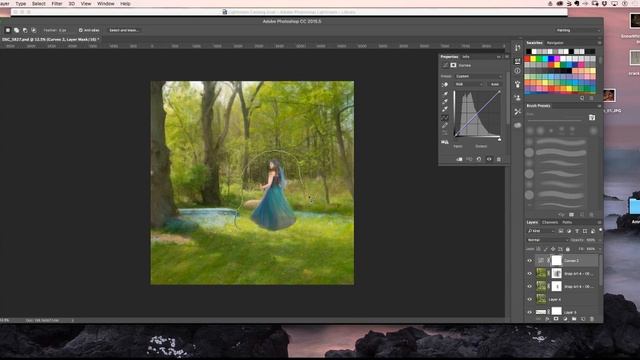Select the Add to Selection mode icon
Viewport: 640px width, 360px height.
click(16, 30)
